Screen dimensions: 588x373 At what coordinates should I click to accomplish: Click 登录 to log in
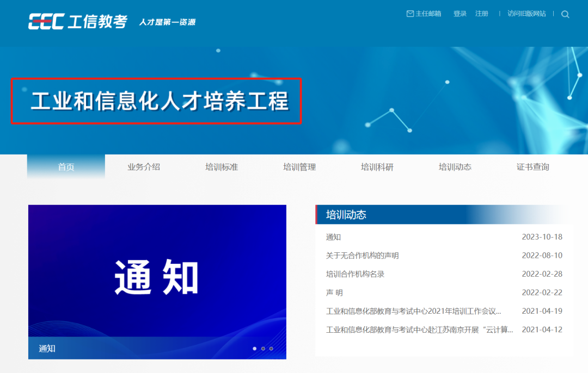(x=460, y=14)
